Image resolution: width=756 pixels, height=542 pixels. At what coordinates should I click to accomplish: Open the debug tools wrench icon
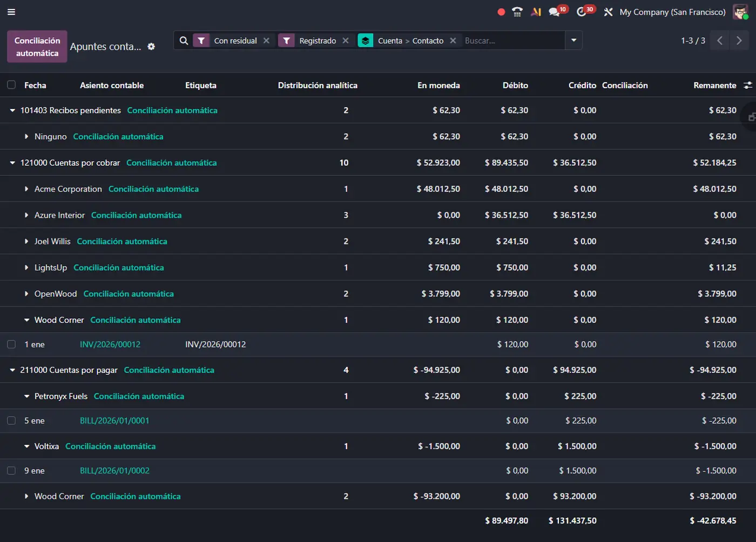point(608,12)
